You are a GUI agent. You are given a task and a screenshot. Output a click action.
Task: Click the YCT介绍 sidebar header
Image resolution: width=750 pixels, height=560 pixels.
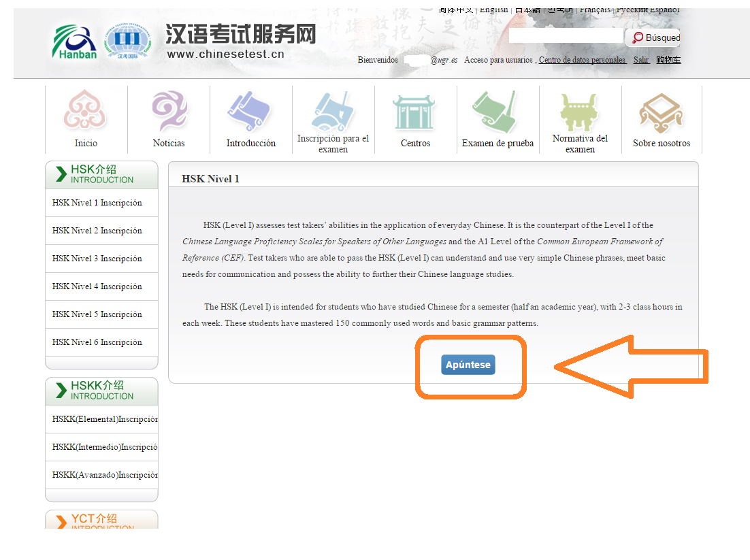click(101, 519)
